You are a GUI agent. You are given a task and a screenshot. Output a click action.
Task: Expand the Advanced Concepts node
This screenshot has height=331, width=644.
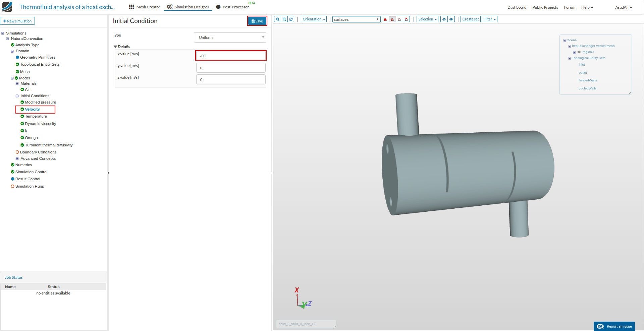(17, 158)
